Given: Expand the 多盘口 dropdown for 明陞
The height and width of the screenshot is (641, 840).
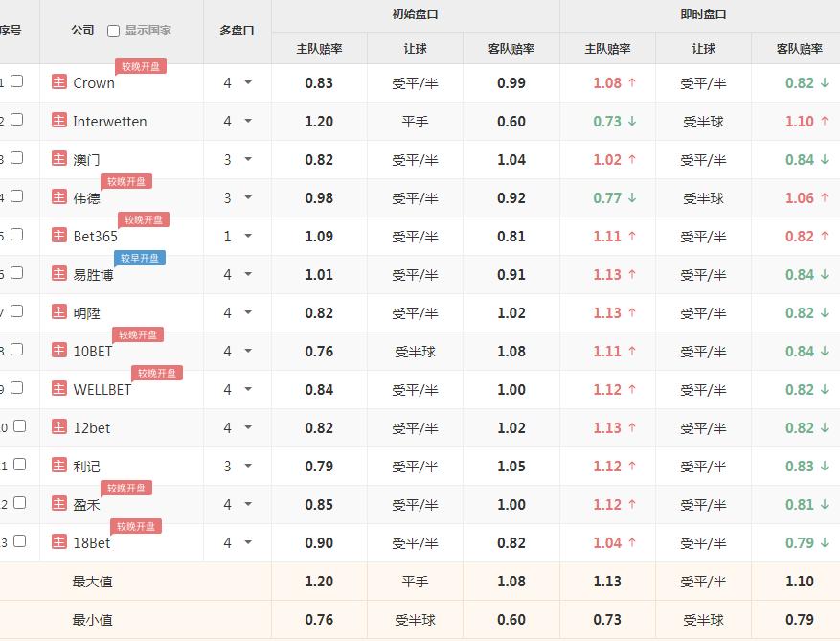Looking at the screenshot, I should tap(248, 312).
